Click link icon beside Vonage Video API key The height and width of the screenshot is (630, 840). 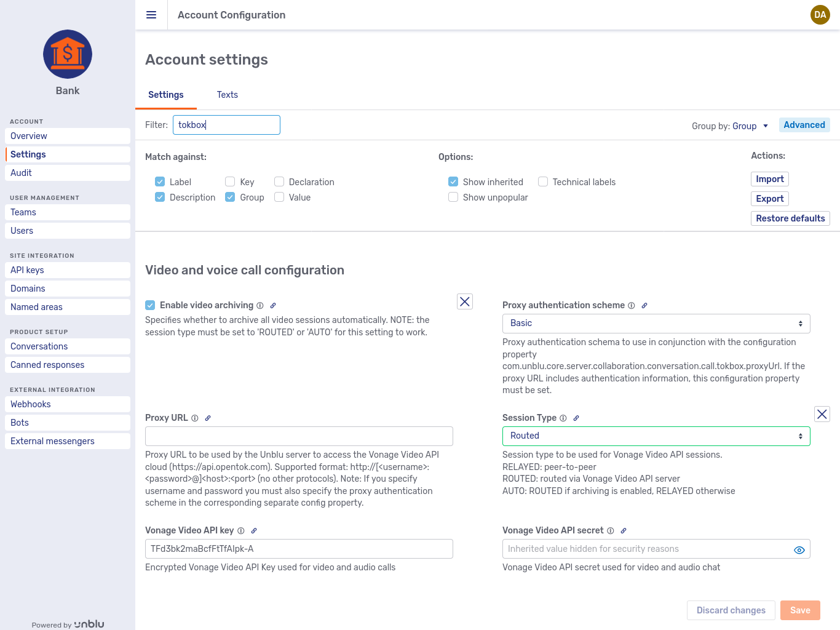[254, 531]
